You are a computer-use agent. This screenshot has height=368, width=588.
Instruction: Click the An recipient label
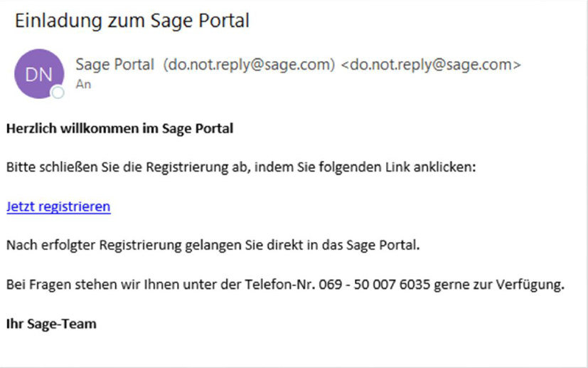82,83
